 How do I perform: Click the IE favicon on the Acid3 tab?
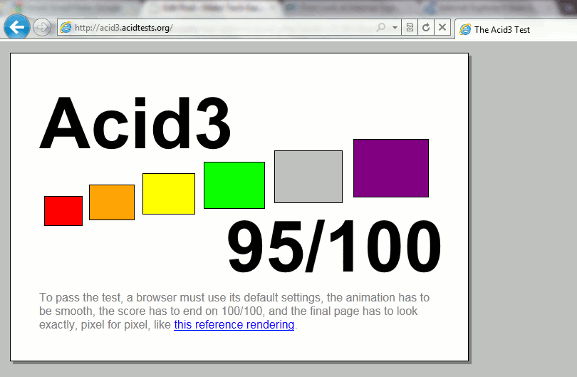pos(466,29)
